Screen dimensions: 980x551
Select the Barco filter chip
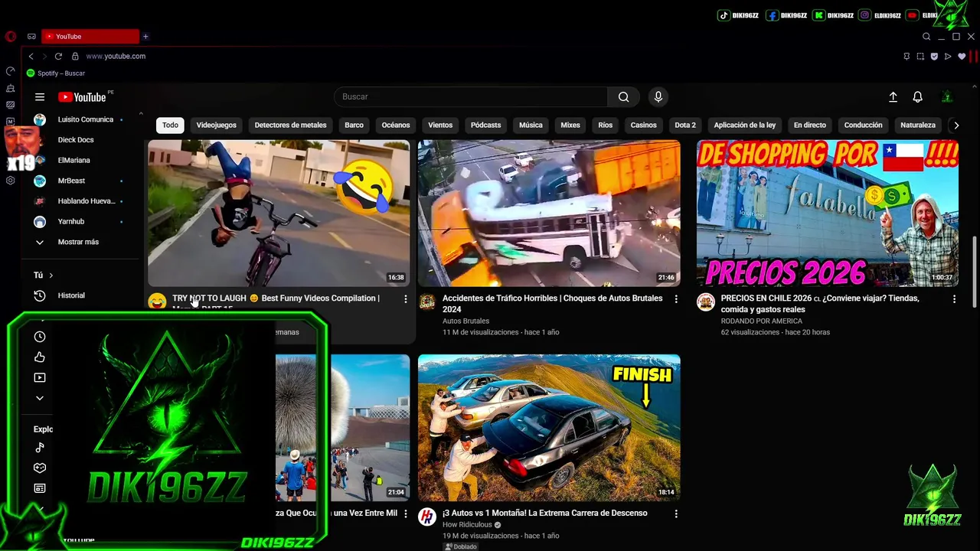(x=354, y=125)
